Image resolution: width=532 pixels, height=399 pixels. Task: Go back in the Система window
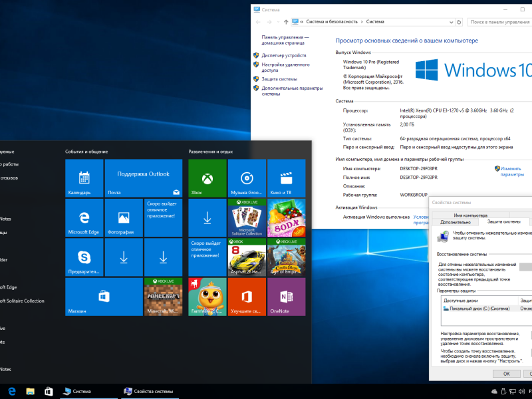[x=258, y=22]
